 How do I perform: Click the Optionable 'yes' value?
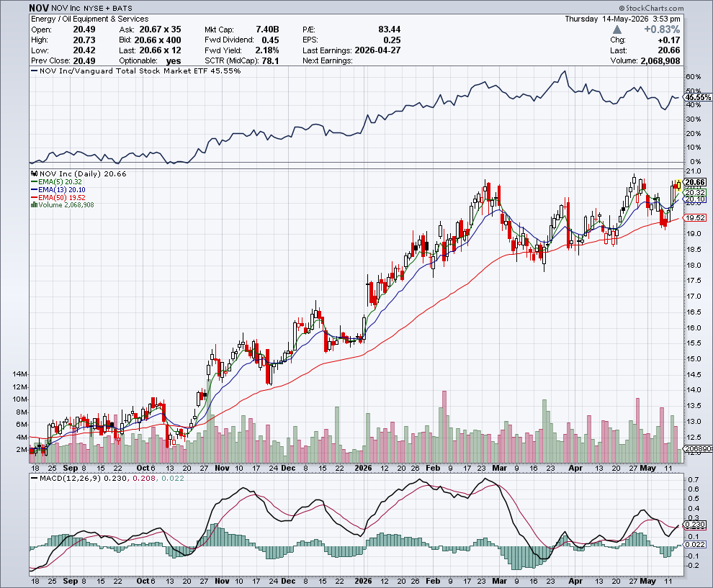174,61
